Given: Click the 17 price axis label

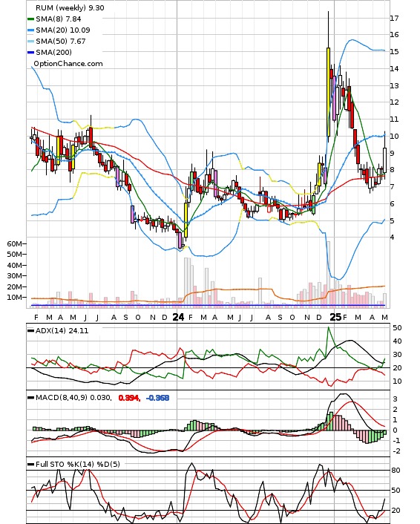Looking at the screenshot, I should 394,19.
